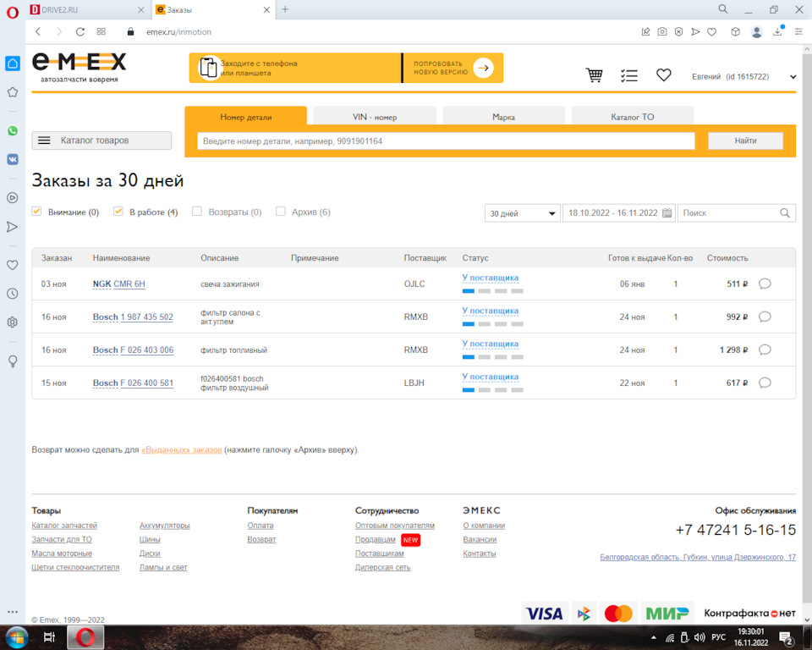Image resolution: width=812 pixels, height=650 pixels.
Task: Open Opera sidebar history clock
Action: [x=13, y=294]
